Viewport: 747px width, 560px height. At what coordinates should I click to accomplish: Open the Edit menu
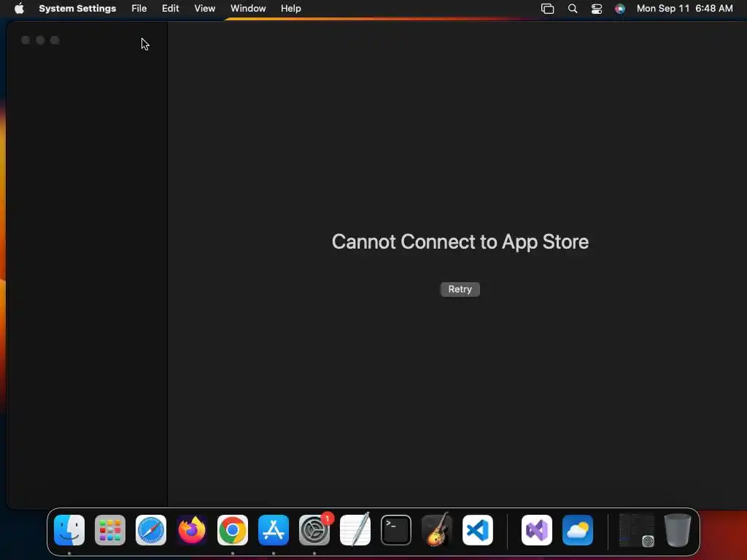pyautogui.click(x=170, y=9)
